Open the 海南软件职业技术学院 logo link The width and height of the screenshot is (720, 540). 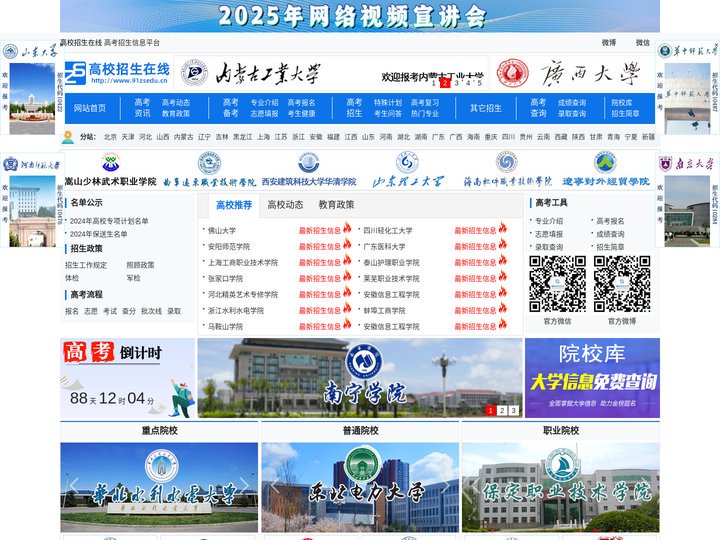tap(507, 170)
